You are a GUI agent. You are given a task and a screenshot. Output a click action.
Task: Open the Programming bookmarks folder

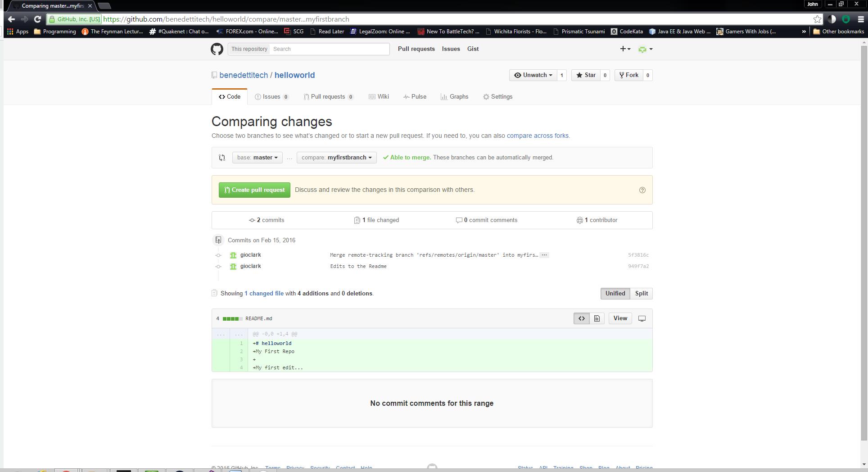[x=55, y=32]
